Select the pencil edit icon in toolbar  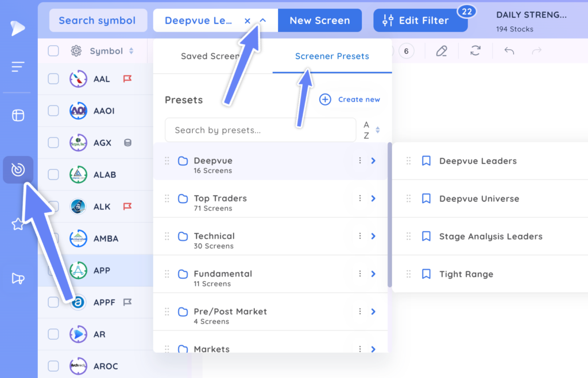point(441,51)
